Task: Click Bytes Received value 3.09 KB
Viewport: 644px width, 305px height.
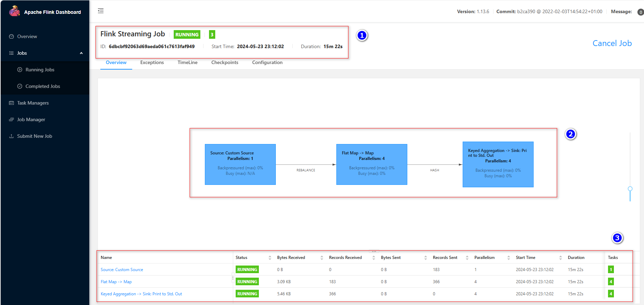Action: [284, 282]
